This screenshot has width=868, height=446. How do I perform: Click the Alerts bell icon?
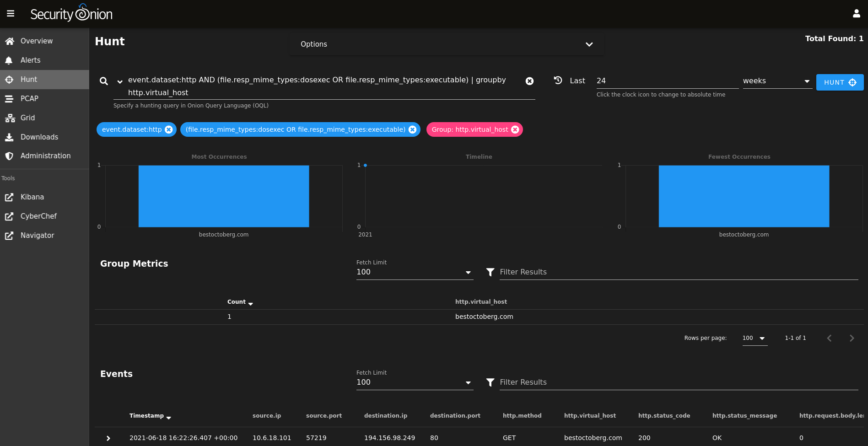click(x=9, y=60)
